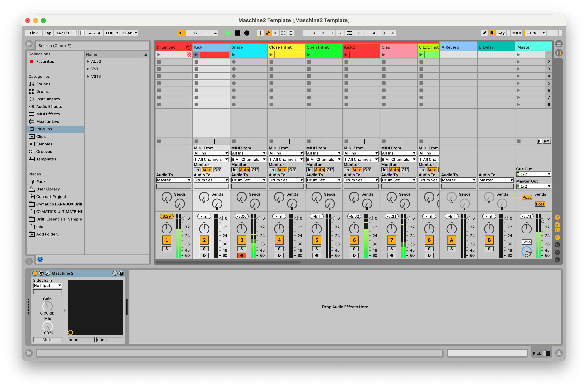Click the green Play button in transport
The width and height of the screenshot is (588, 390).
click(228, 33)
